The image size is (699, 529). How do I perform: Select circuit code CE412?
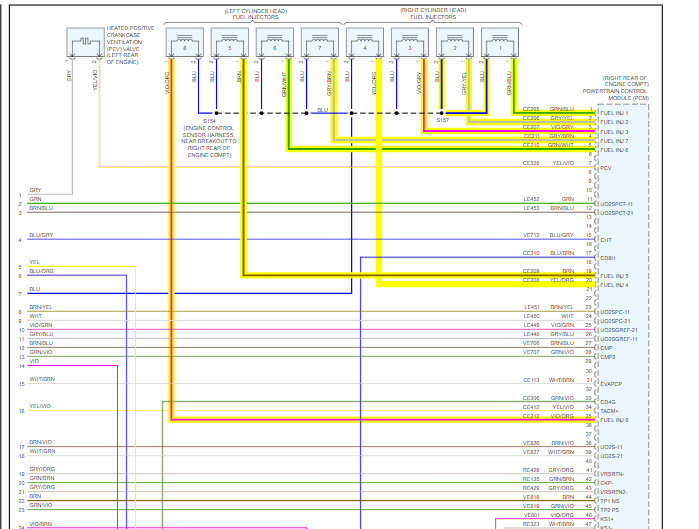point(531,407)
